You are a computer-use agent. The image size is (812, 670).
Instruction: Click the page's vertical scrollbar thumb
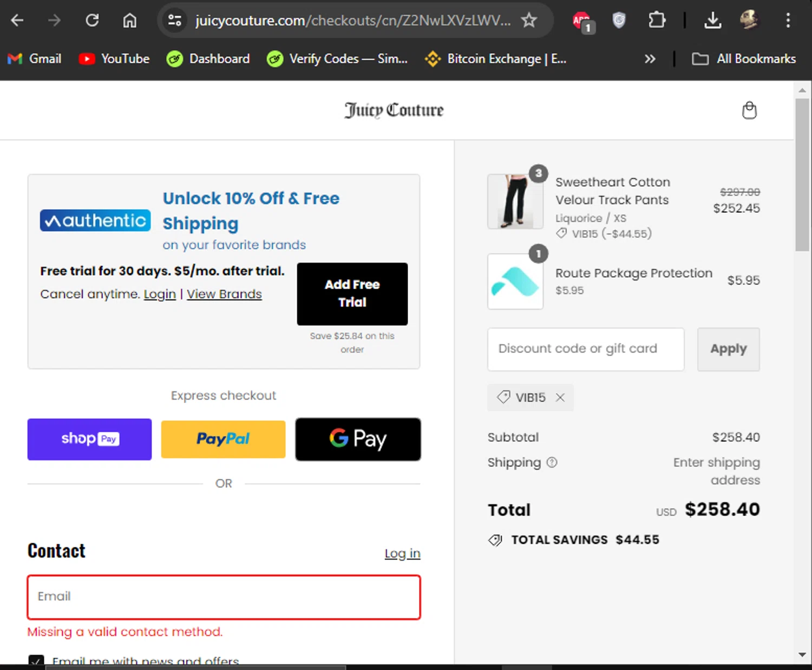pyautogui.click(x=802, y=174)
